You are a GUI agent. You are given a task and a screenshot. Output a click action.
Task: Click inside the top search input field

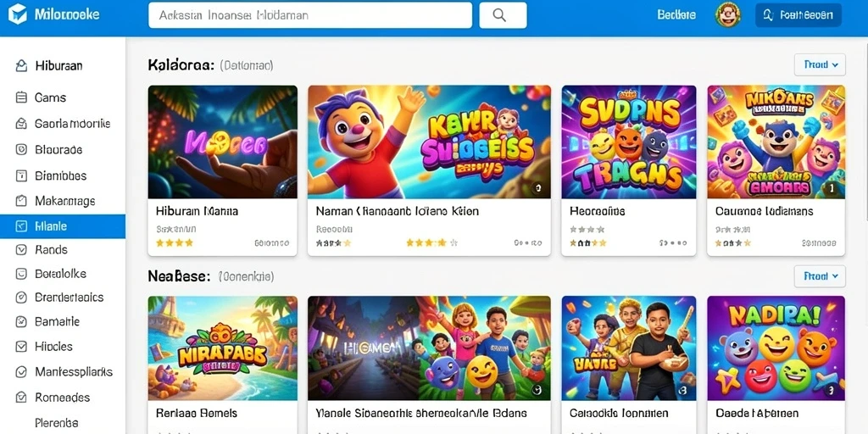click(310, 15)
